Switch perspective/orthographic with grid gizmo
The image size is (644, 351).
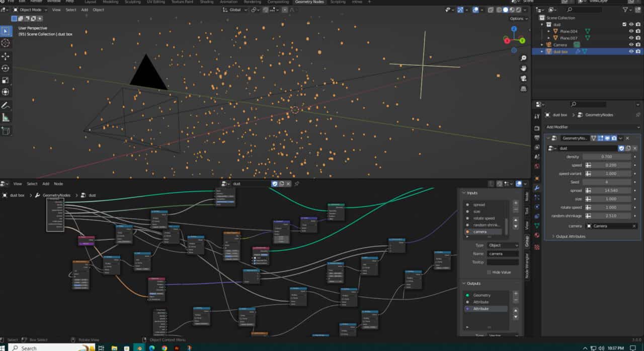pos(523,88)
